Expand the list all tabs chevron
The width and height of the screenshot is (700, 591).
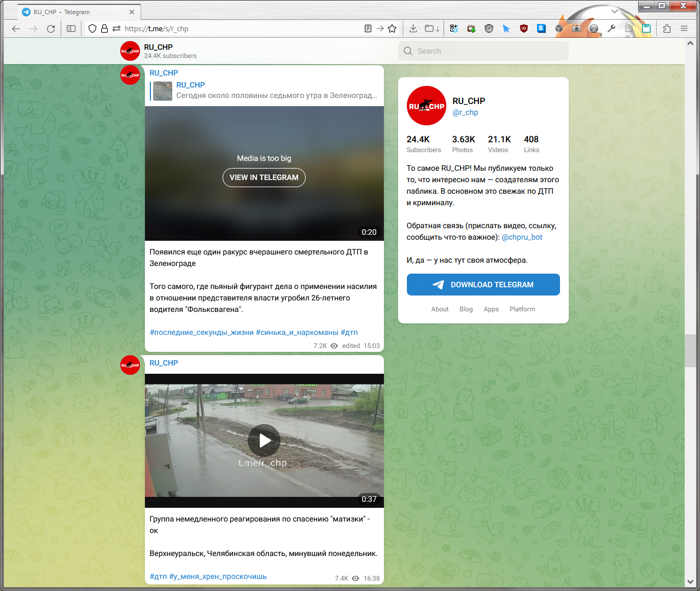tap(615, 11)
